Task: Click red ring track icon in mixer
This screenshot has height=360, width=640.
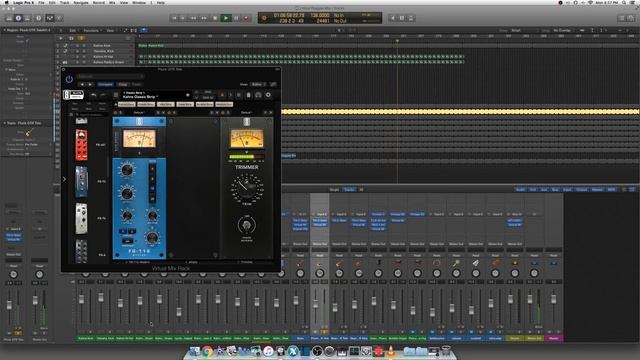Action: click(437, 264)
